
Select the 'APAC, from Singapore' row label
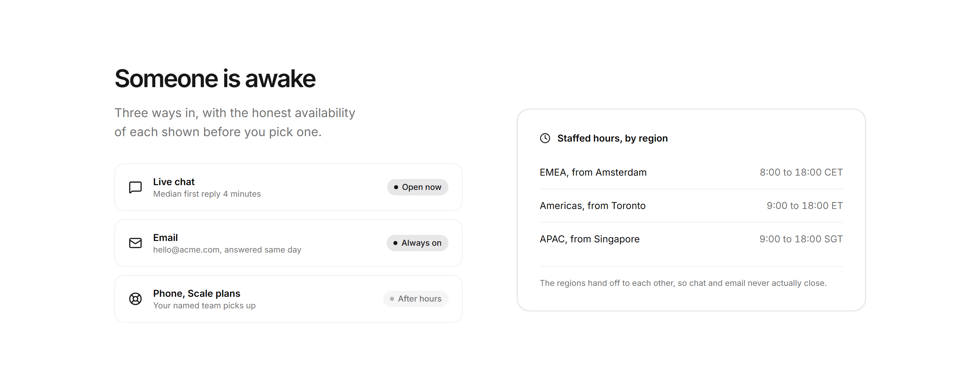pos(590,239)
